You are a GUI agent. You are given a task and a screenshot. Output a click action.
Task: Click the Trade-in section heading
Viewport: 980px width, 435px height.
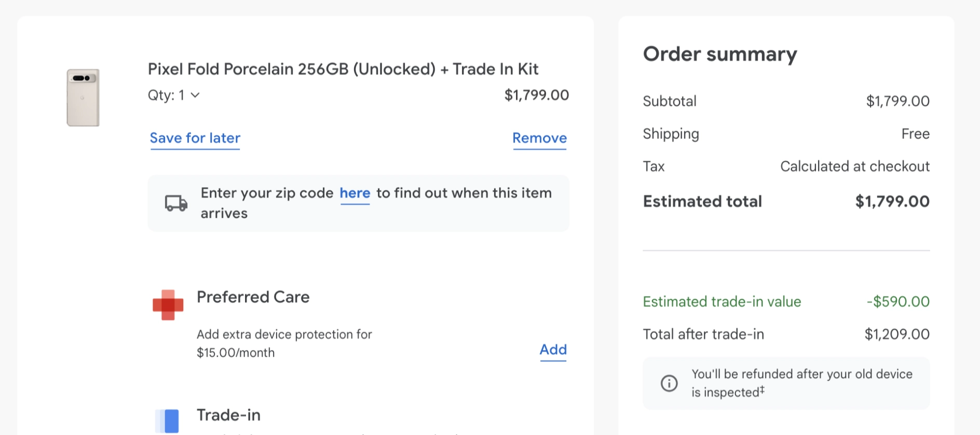point(228,415)
